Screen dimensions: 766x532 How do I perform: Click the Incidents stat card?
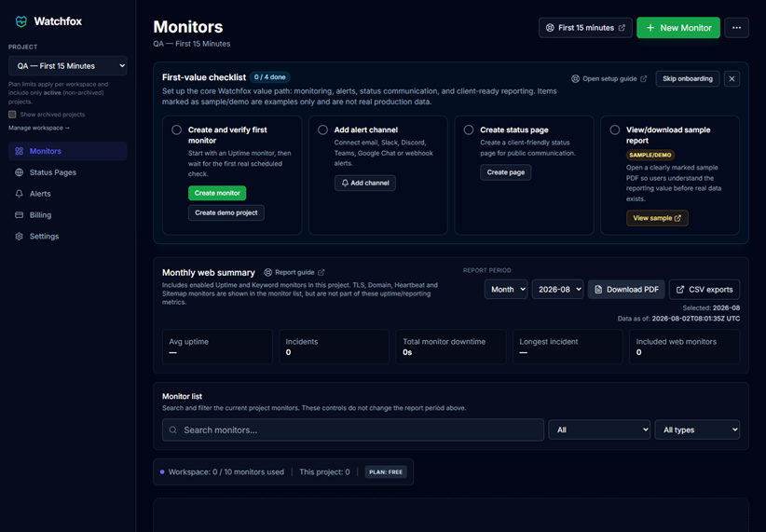pos(335,347)
